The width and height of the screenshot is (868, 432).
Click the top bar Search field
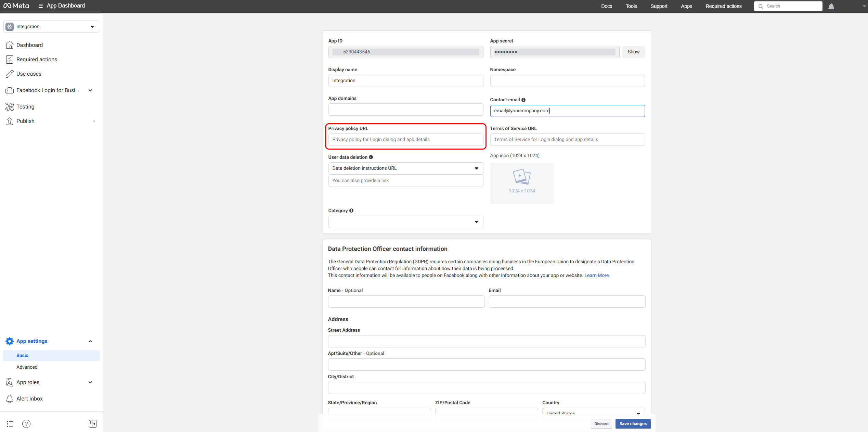(788, 6)
